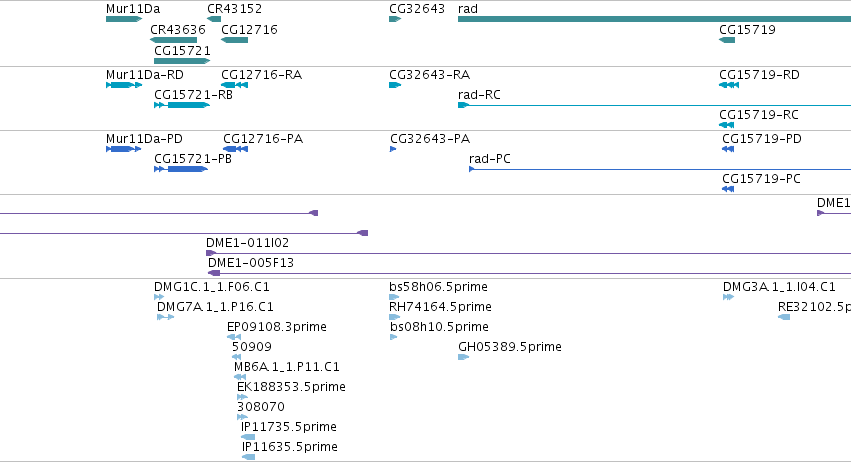Click the Mur11Da-PD blue protein glyph
The height and width of the screenshot is (462, 851).
click(x=124, y=149)
